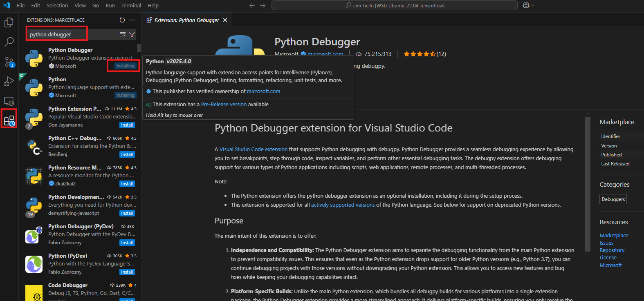The image size is (644, 301).
Task: Open the Extensions views and more actions menu
Action: pos(132,20)
